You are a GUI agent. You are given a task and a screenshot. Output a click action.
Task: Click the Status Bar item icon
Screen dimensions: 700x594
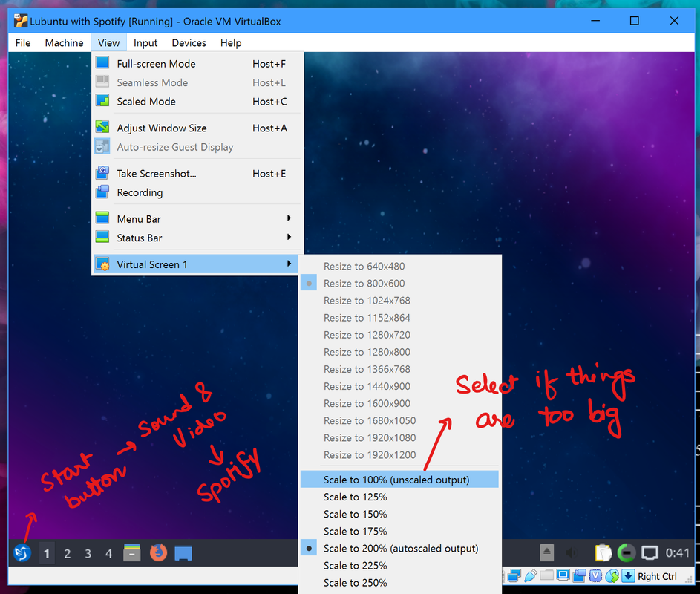102,237
